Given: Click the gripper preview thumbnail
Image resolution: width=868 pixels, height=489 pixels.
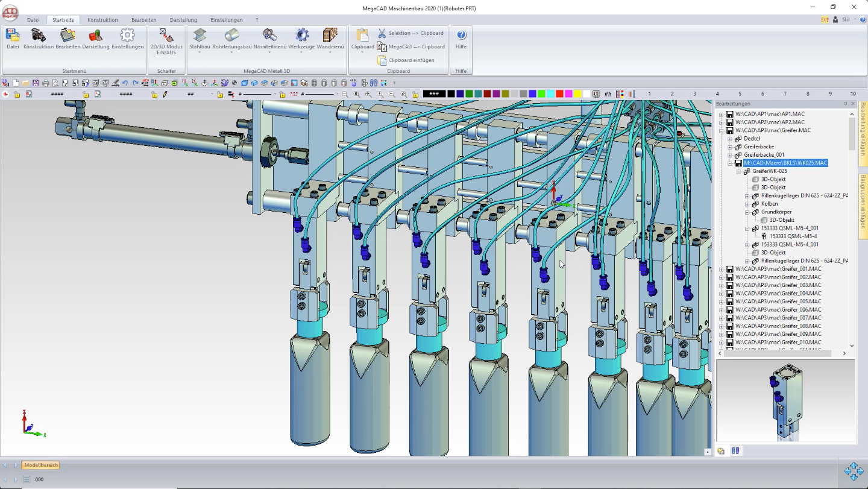Looking at the screenshot, I should point(785,401).
